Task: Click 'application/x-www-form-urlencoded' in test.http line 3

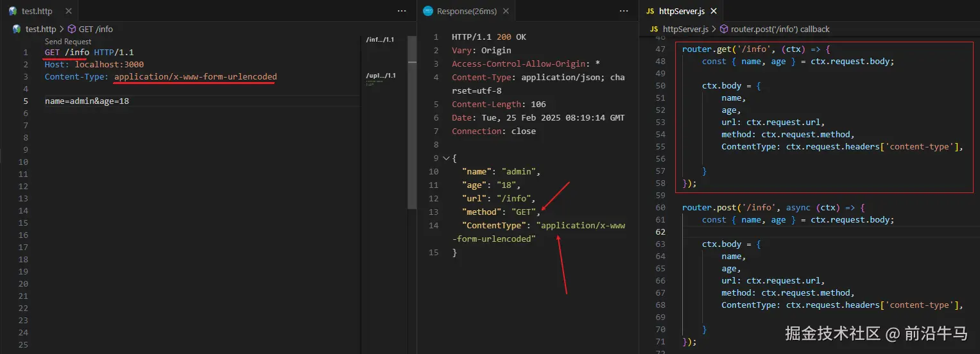Action: point(196,76)
